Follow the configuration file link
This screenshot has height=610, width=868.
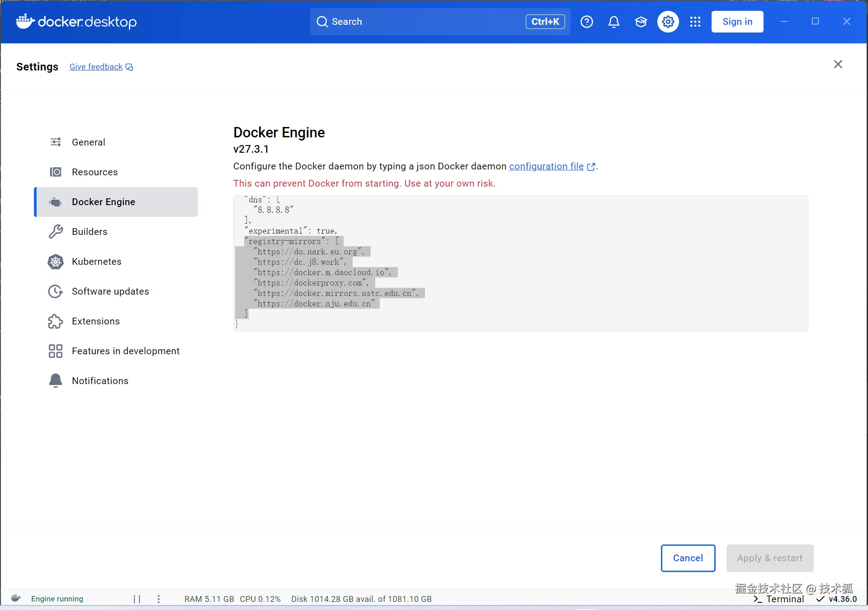click(x=546, y=166)
